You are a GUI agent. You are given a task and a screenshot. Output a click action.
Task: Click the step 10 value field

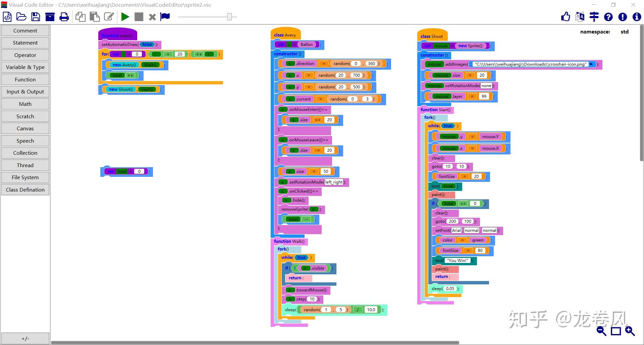[x=312, y=299]
